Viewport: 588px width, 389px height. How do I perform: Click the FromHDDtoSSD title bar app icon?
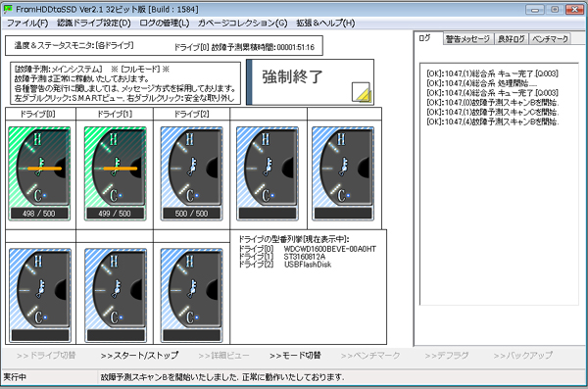(x=8, y=9)
